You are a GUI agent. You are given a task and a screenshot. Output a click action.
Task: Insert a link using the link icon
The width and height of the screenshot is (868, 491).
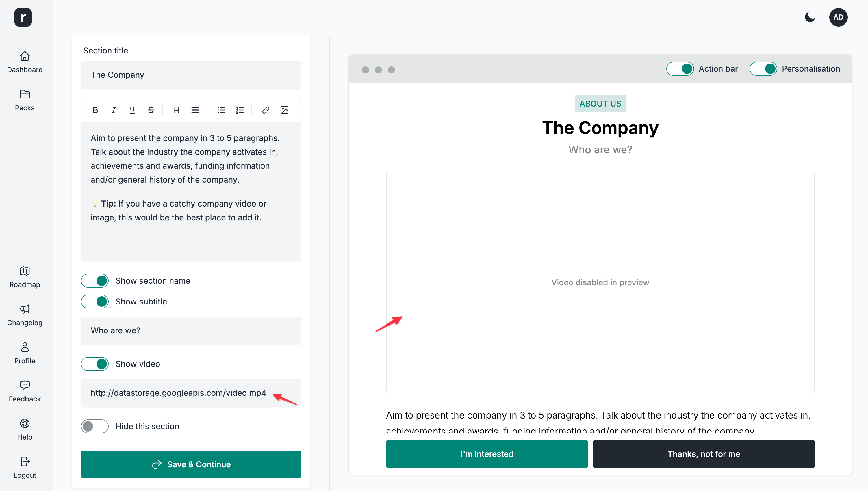(x=266, y=110)
